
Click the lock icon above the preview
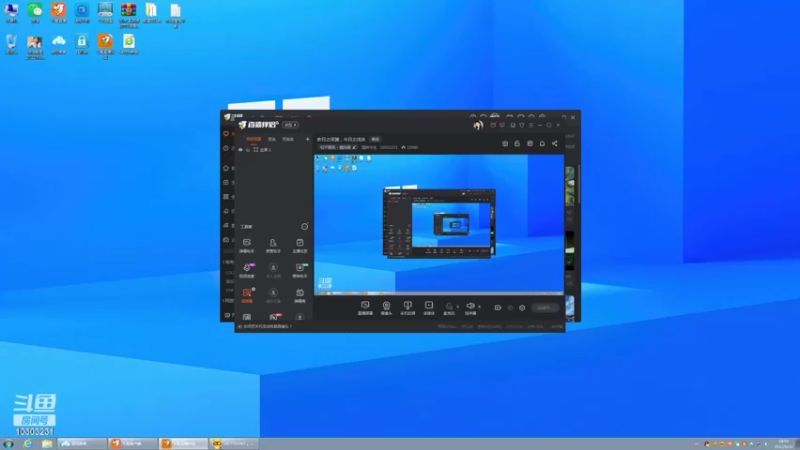(x=517, y=143)
